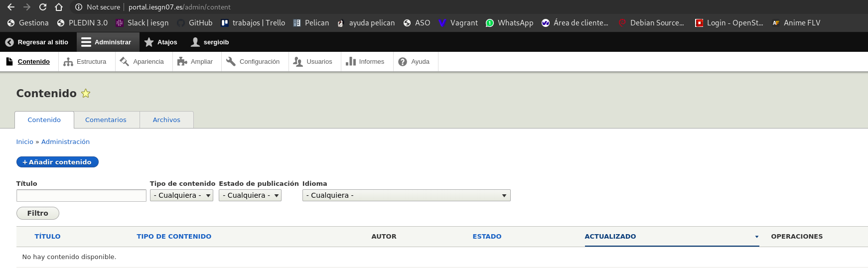Open the trabajos | Trello bookmark
Viewport: 868px width, 276px height.
[253, 23]
